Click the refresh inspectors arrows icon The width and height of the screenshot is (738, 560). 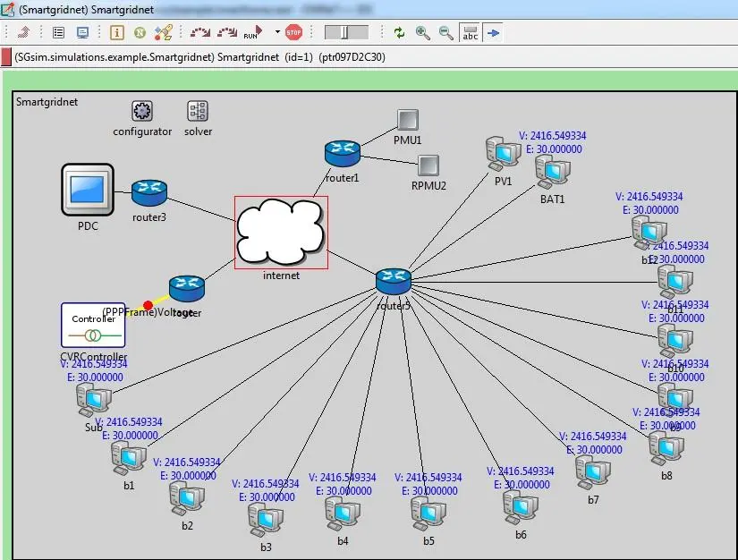pyautogui.click(x=397, y=32)
